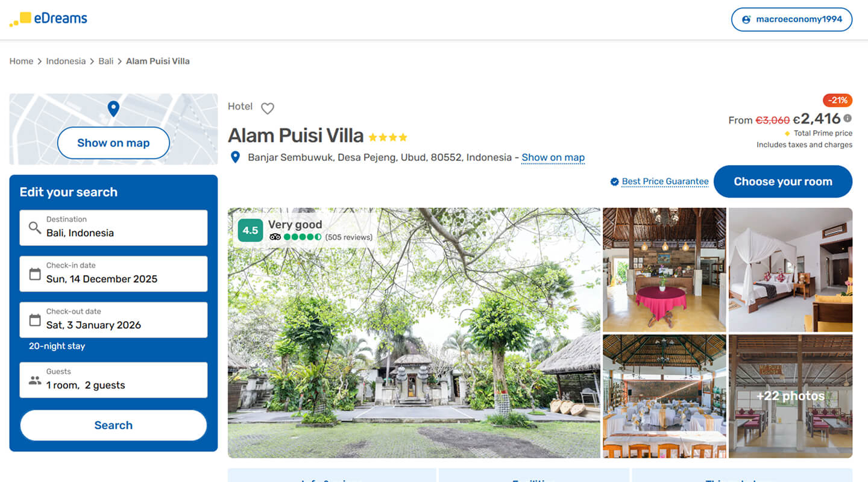Click the Destination input field
868x482 pixels.
click(113, 228)
